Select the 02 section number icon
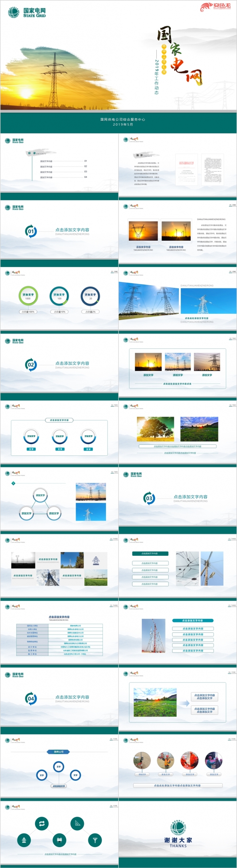The width and height of the screenshot is (237, 868). coord(31,364)
